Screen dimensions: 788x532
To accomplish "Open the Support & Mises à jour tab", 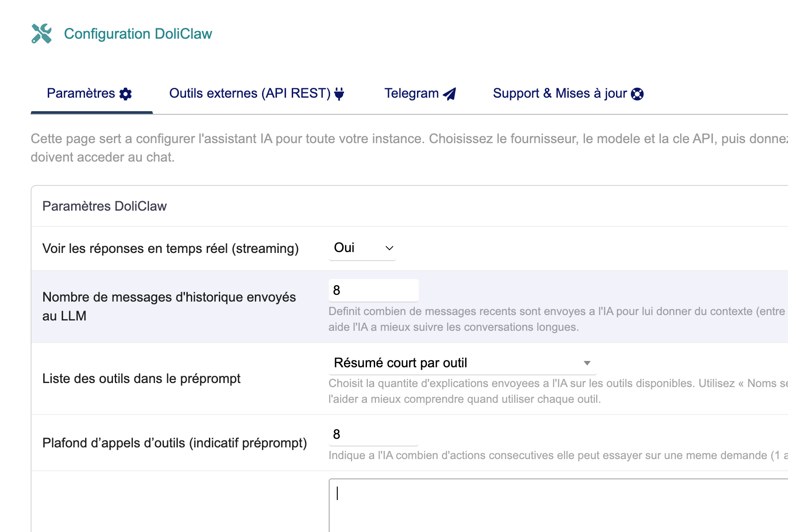I will (560, 94).
